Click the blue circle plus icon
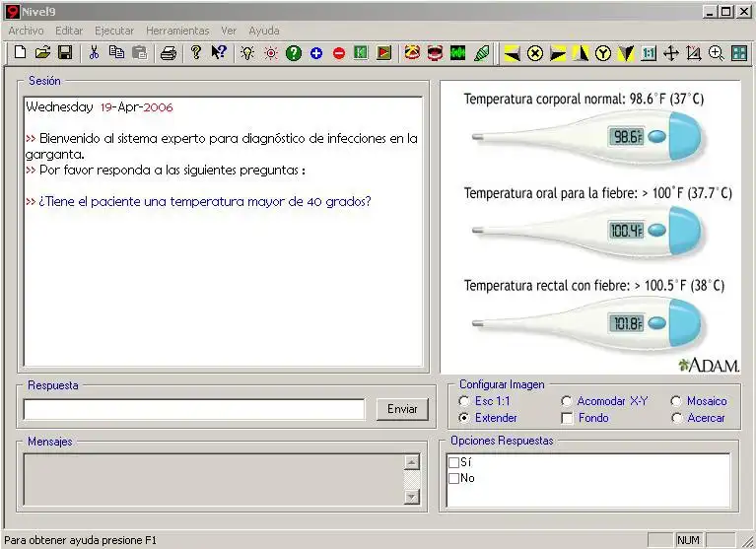 (316, 53)
